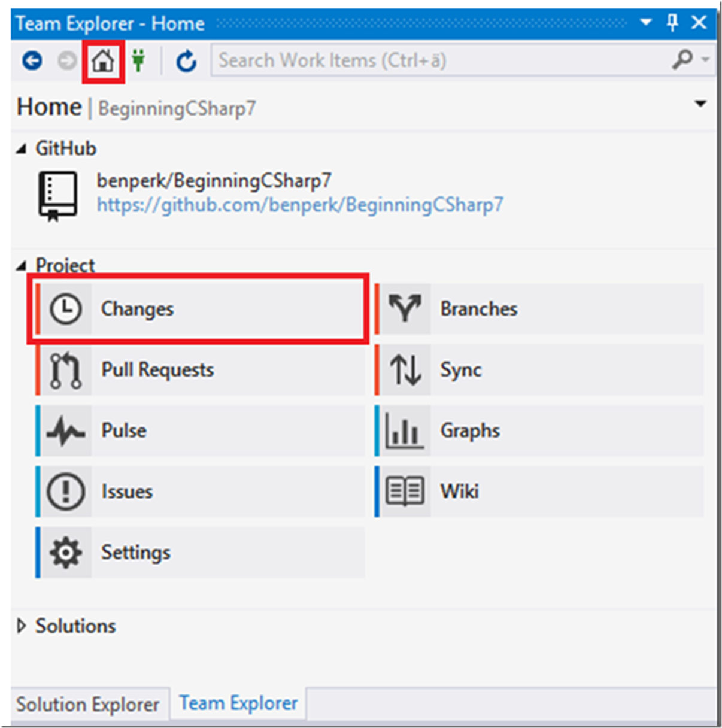The height and width of the screenshot is (728, 722).
Task: Collapse the GitHub section
Action: tap(22, 149)
